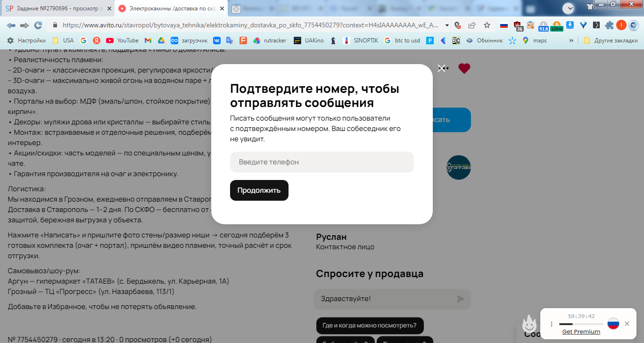
Task: Click the blue 'Написать' button behind dialog
Action: (x=452, y=120)
